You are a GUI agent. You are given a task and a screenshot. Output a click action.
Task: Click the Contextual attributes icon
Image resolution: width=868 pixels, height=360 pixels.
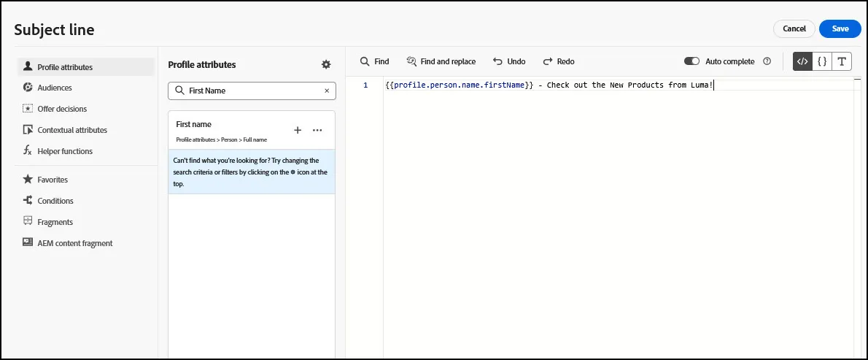[x=28, y=129]
